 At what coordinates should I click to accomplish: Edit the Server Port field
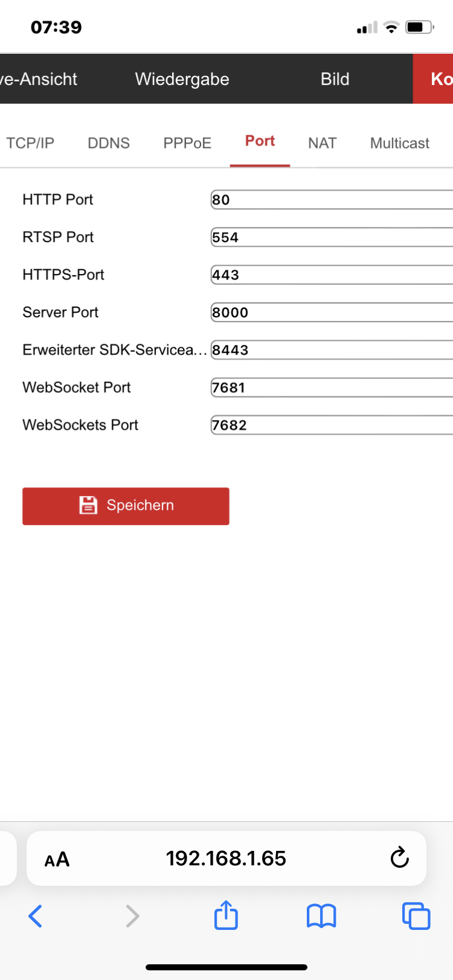click(331, 313)
